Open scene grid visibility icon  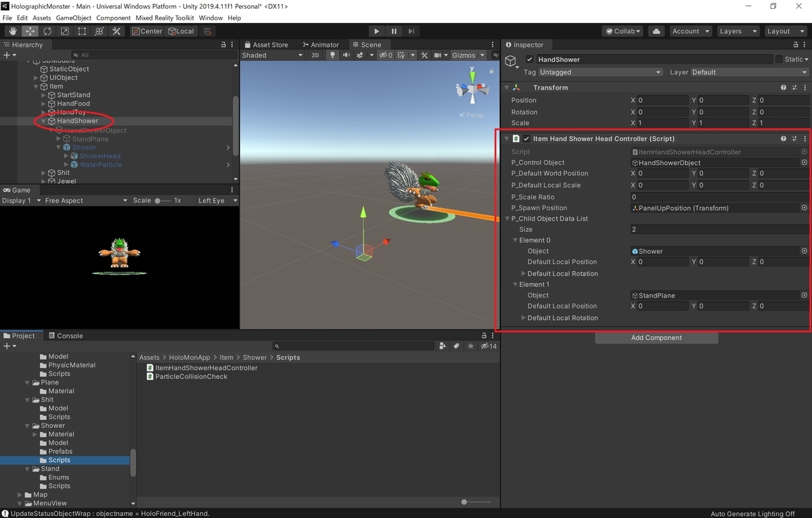(x=401, y=55)
